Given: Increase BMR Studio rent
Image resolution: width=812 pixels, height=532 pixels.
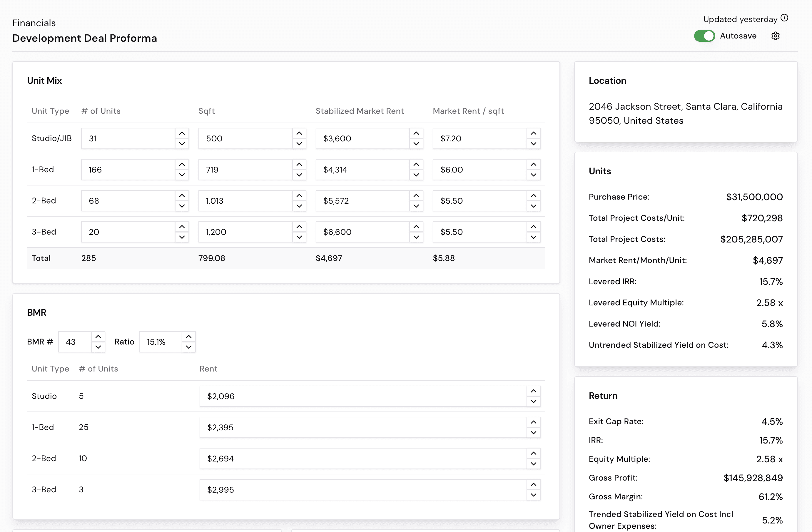Looking at the screenshot, I should pos(534,391).
